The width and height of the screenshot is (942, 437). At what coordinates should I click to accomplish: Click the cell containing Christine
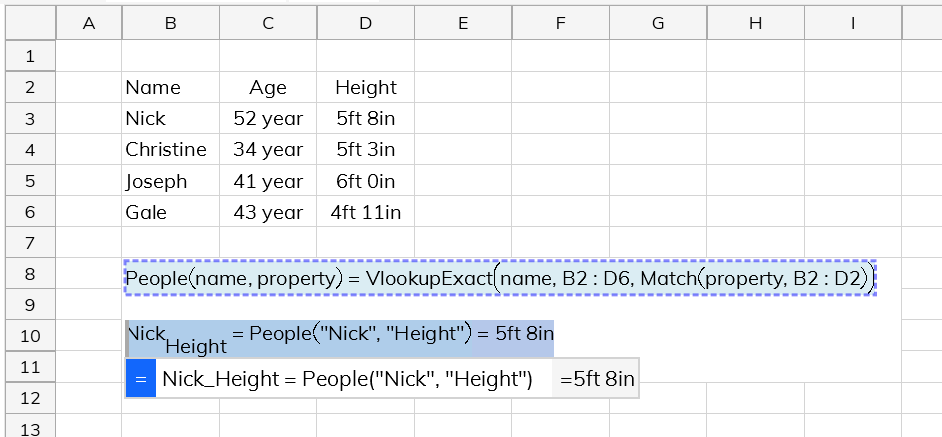(x=171, y=150)
